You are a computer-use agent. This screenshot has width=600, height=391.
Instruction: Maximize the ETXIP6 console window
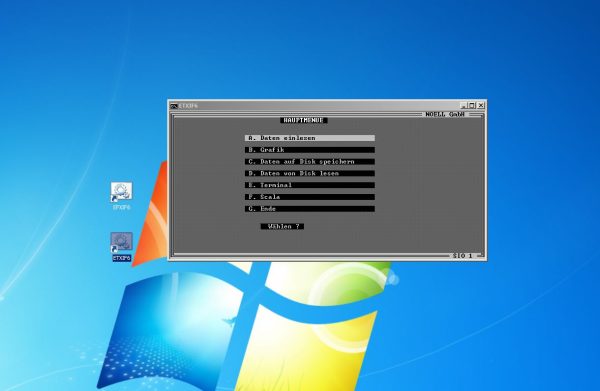[x=472, y=106]
